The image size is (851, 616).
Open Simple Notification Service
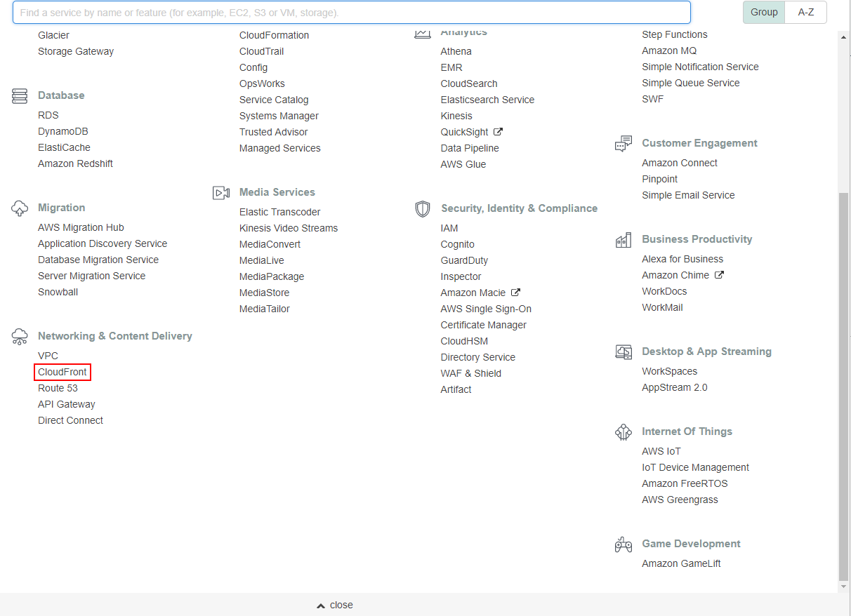[x=700, y=67]
